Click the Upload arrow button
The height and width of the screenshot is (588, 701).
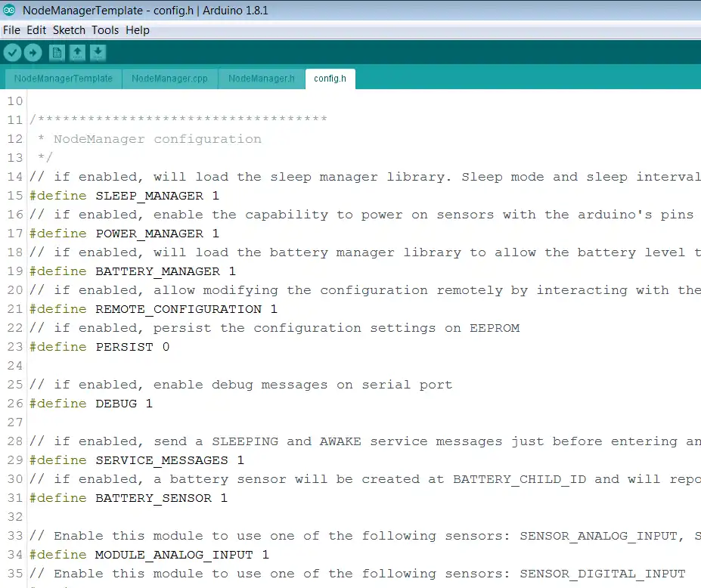coord(33,53)
